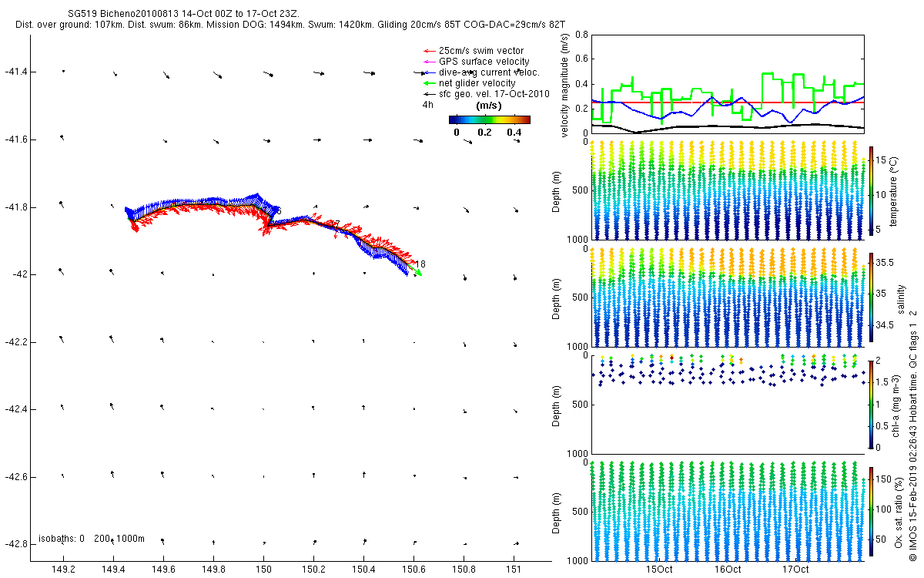Click the '34.5' salinity colorbar tick
Screen dimensions: 924x578
[x=885, y=326]
